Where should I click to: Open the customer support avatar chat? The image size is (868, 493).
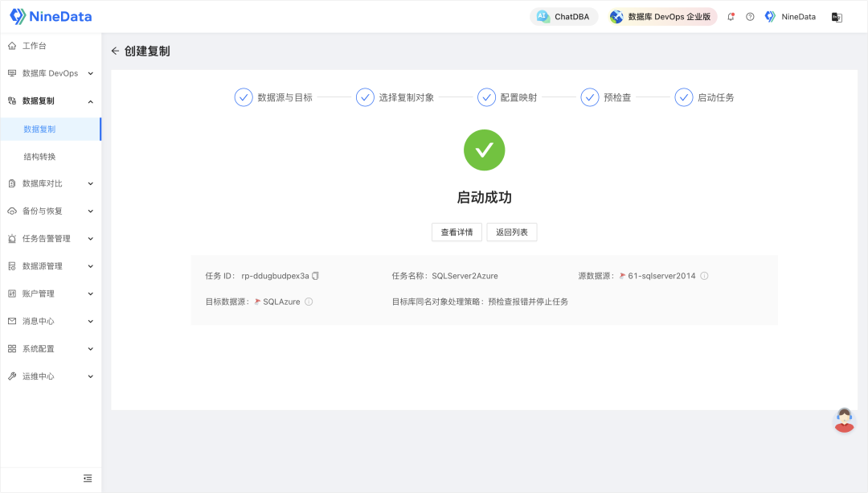[x=844, y=420]
